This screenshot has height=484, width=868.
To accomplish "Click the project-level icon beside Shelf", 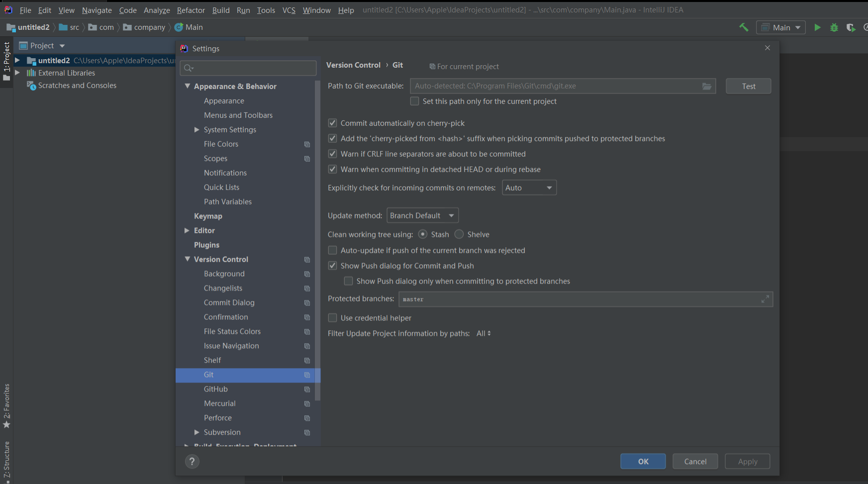I will coord(307,361).
